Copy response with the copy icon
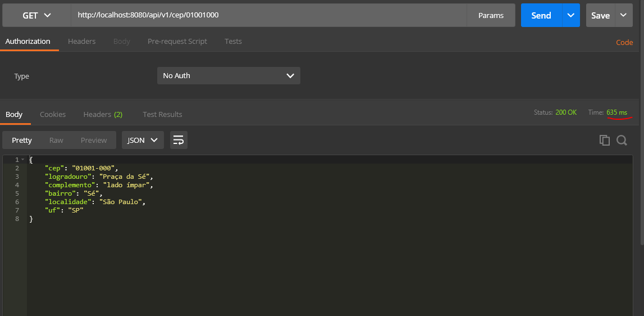 coord(605,141)
